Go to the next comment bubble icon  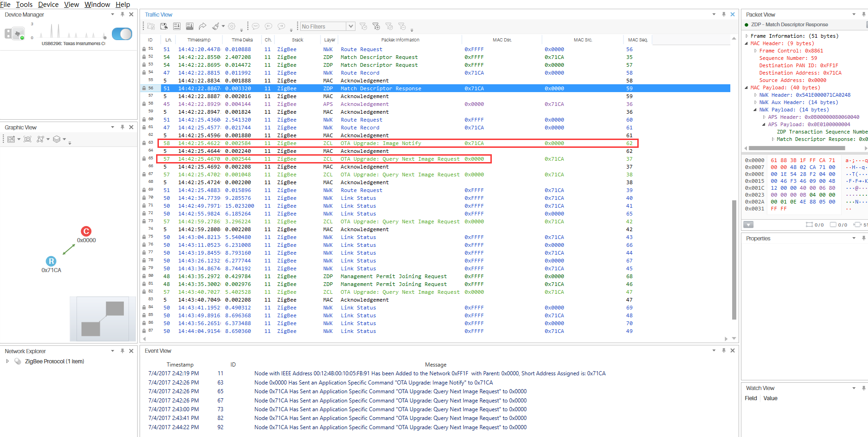(x=281, y=26)
